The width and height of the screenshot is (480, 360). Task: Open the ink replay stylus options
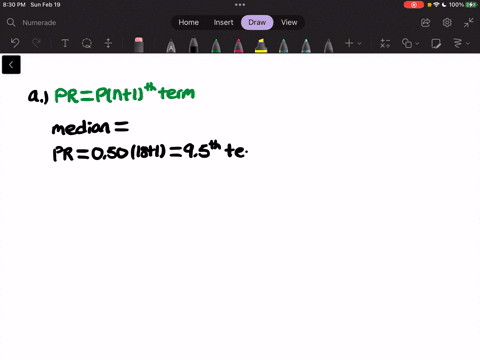click(x=458, y=43)
